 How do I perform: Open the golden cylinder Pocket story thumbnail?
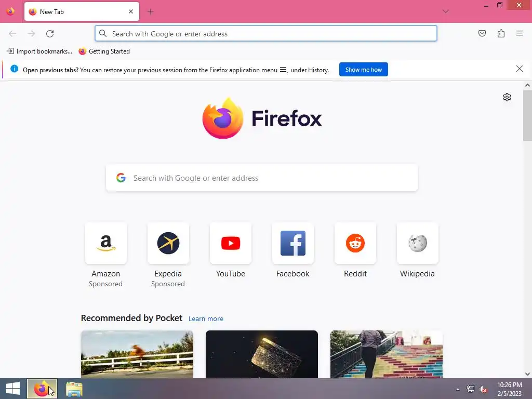click(262, 354)
